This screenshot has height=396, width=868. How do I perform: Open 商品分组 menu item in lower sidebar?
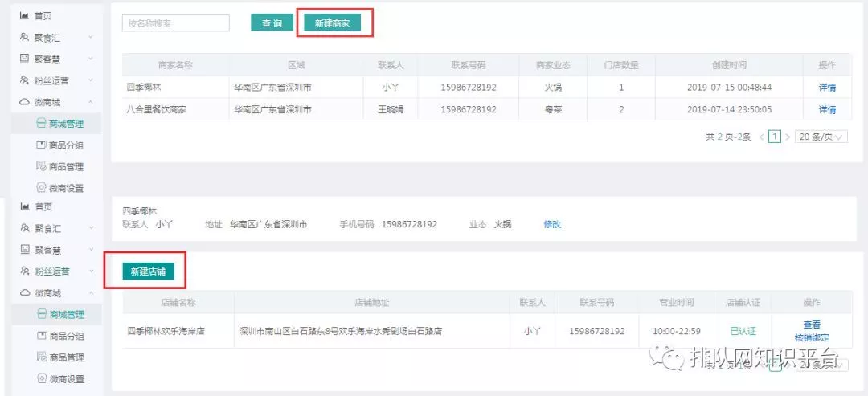[66, 336]
